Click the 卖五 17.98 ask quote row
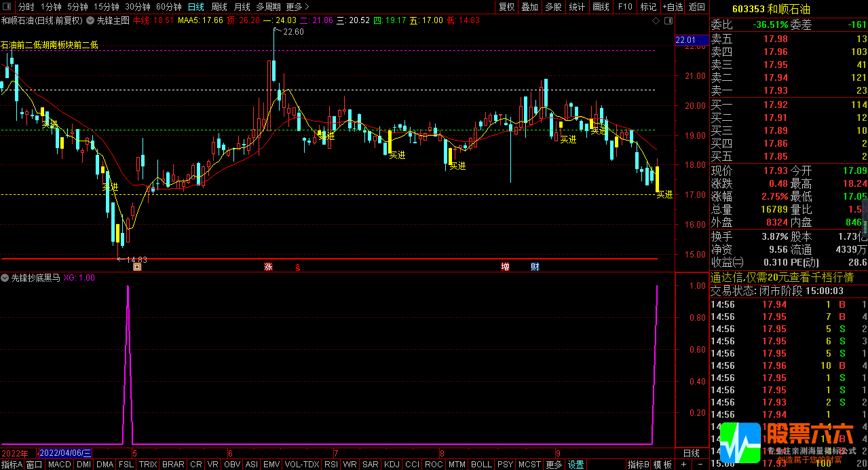Screen dimensions: 868x470 click(789, 39)
